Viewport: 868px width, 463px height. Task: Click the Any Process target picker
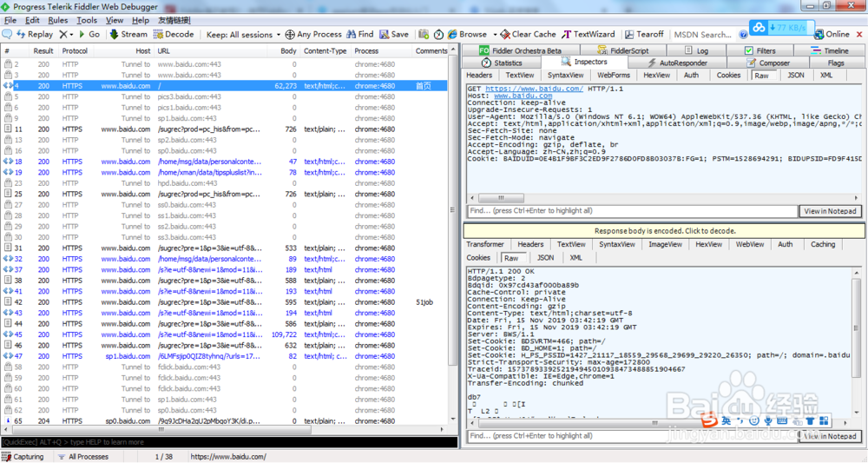tap(313, 35)
